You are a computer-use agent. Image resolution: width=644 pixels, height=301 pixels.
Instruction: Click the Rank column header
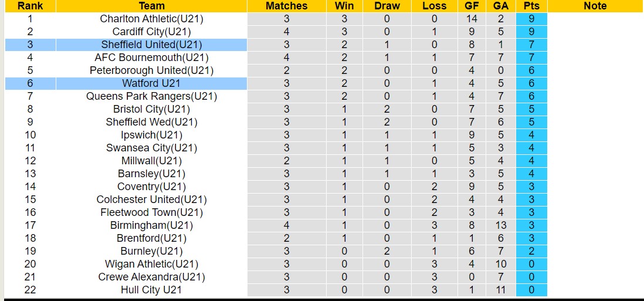(30, 6)
